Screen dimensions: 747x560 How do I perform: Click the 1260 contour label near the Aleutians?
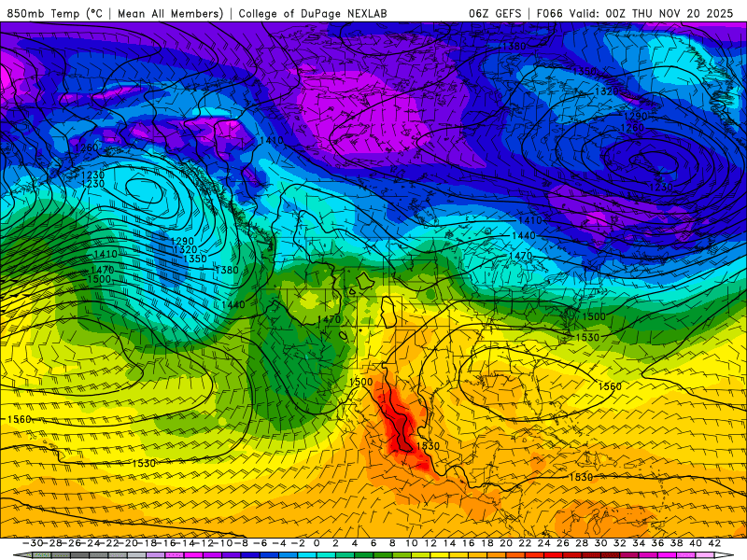(87, 147)
